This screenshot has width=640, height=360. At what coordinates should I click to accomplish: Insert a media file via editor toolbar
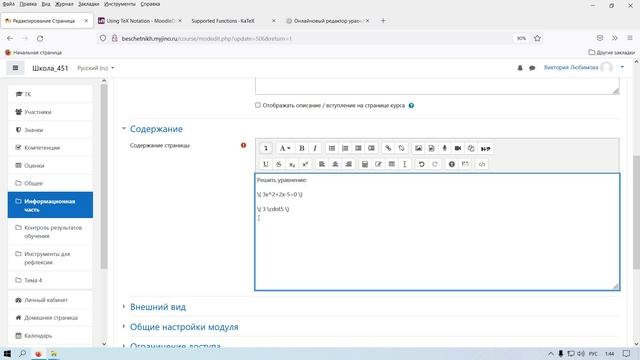tap(431, 148)
